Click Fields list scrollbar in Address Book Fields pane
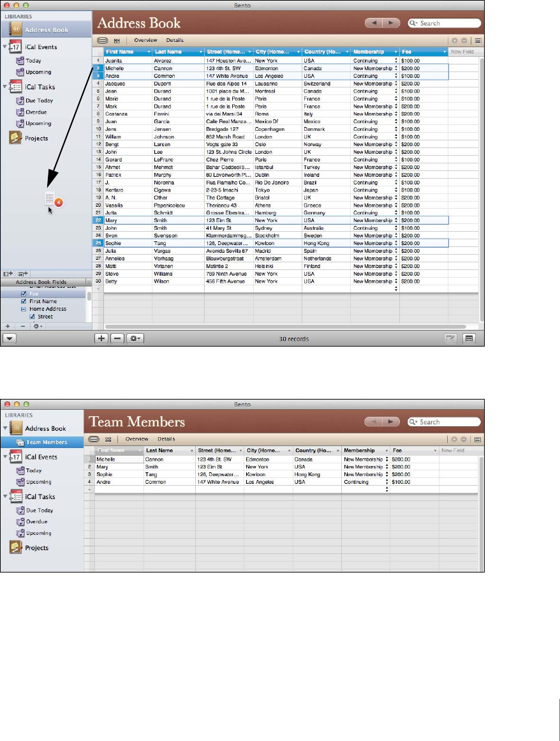Screen dimensions: 560x741 pos(89,296)
